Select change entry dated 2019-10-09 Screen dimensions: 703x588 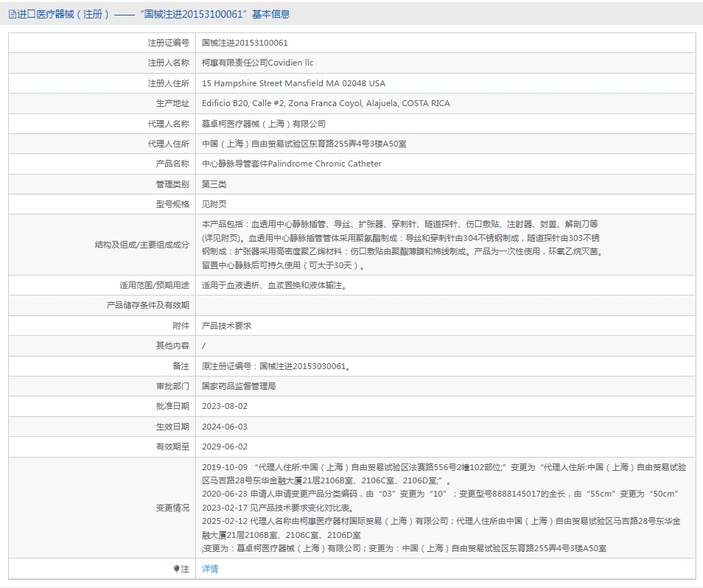pyautogui.click(x=444, y=474)
